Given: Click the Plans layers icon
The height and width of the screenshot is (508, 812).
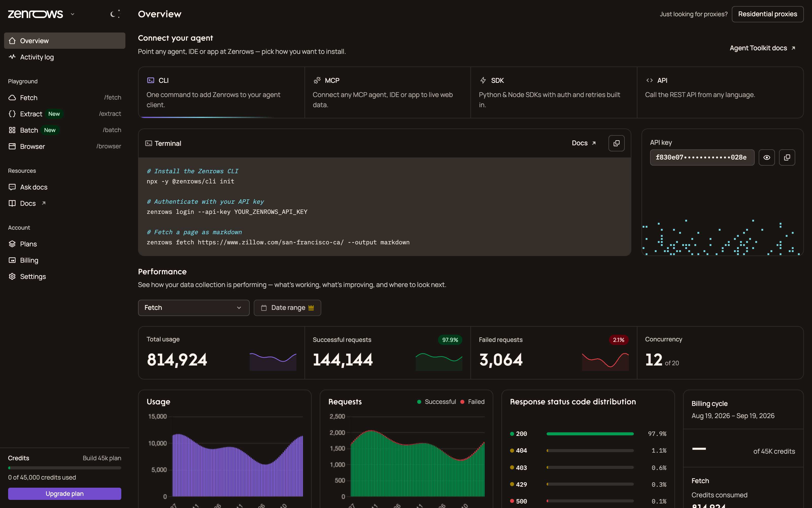Looking at the screenshot, I should pos(12,244).
